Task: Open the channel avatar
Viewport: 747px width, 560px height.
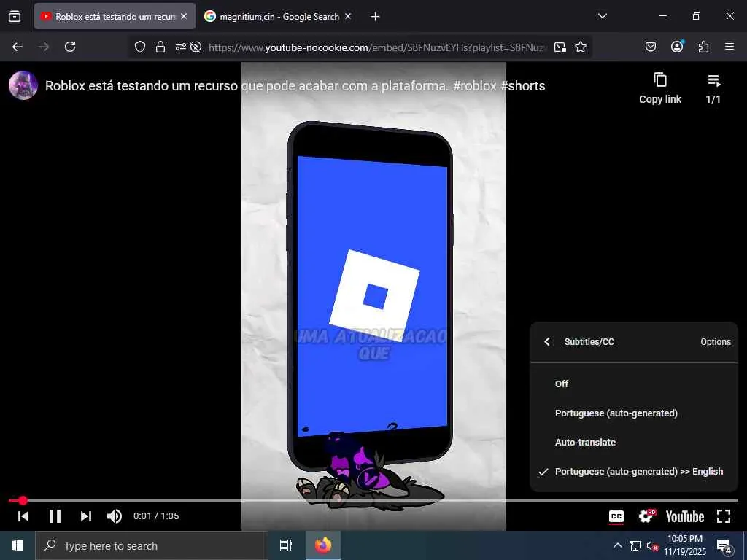Action: tap(23, 85)
